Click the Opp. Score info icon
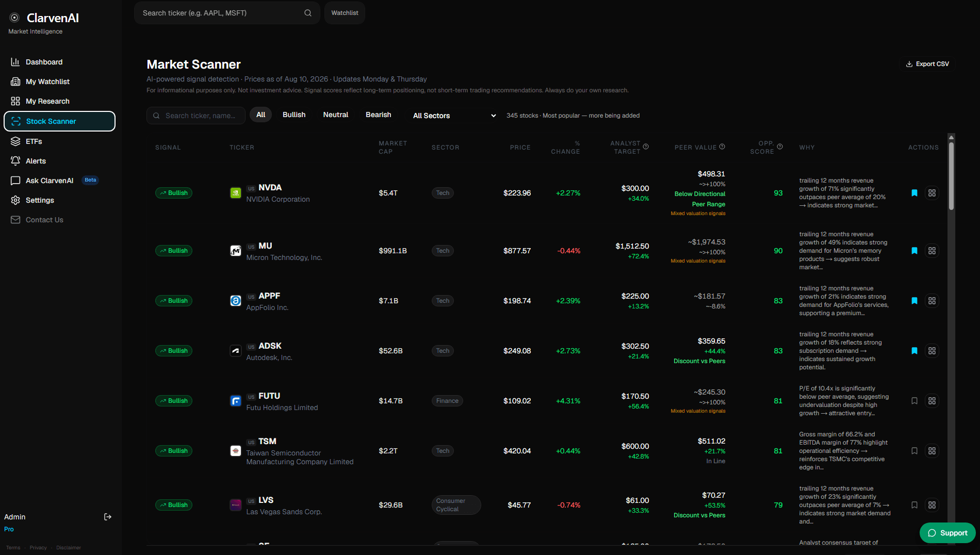This screenshot has width=980, height=555. click(x=780, y=146)
